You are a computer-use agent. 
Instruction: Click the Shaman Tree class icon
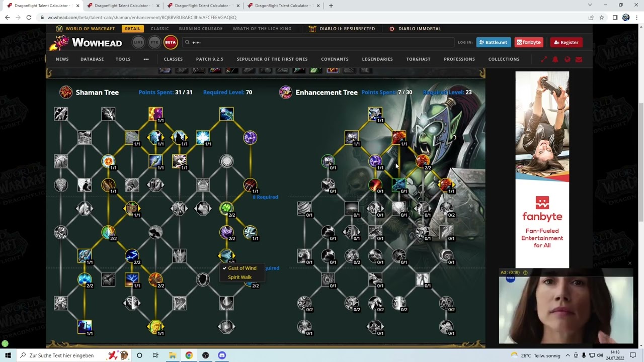pyautogui.click(x=66, y=92)
